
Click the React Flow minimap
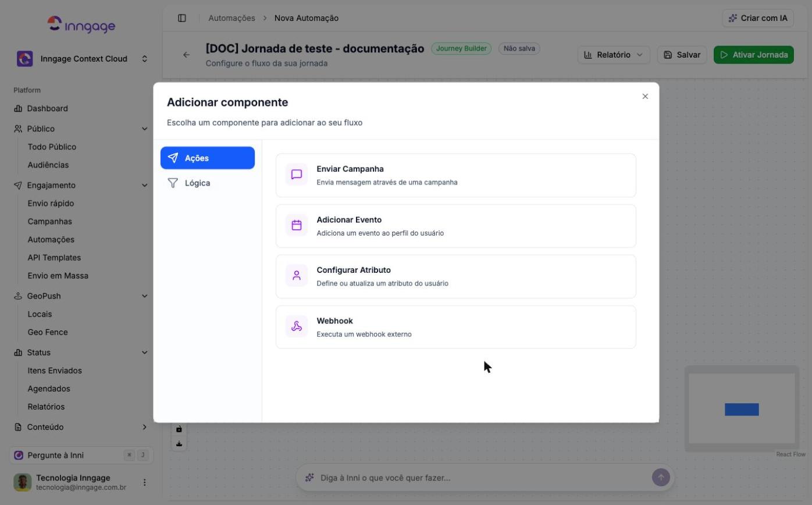coord(742,409)
